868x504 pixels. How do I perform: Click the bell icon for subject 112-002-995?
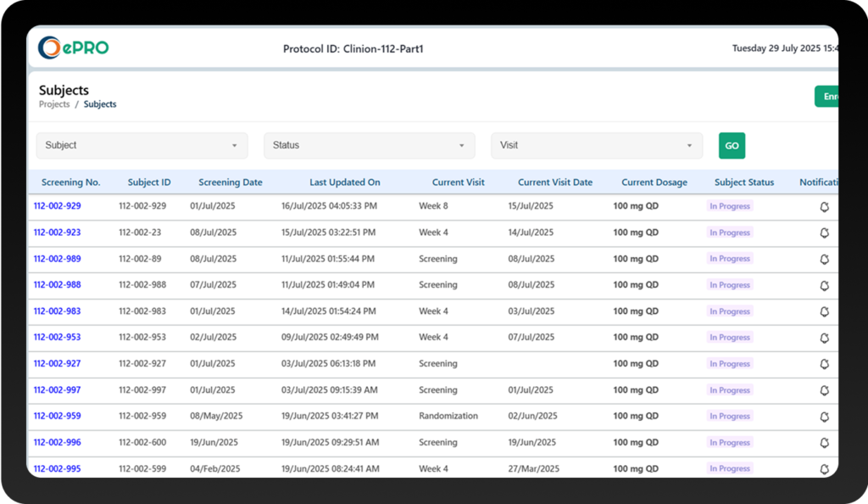pyautogui.click(x=825, y=468)
